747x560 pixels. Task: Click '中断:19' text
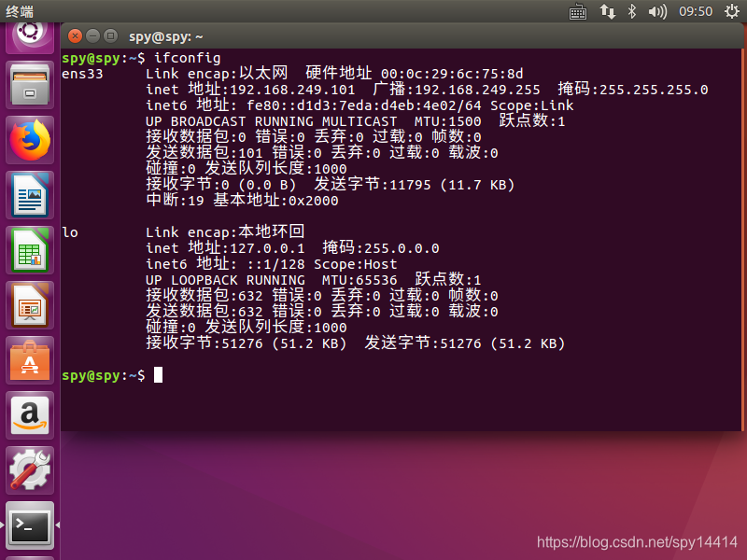175,200
